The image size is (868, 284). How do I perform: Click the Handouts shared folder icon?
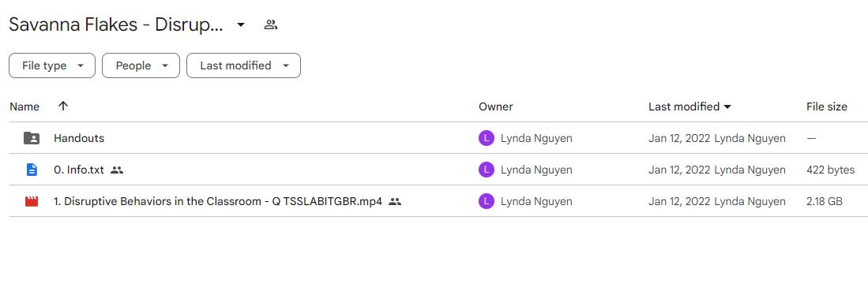[x=32, y=138]
